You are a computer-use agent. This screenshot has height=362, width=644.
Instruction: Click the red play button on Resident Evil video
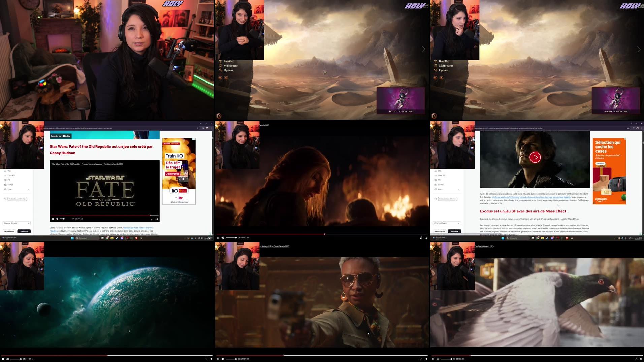pos(535,157)
